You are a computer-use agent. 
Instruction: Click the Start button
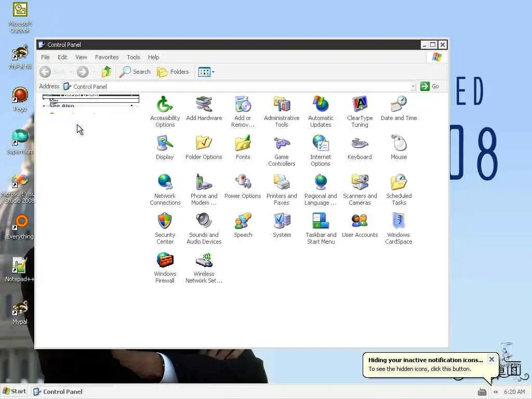pyautogui.click(x=15, y=392)
